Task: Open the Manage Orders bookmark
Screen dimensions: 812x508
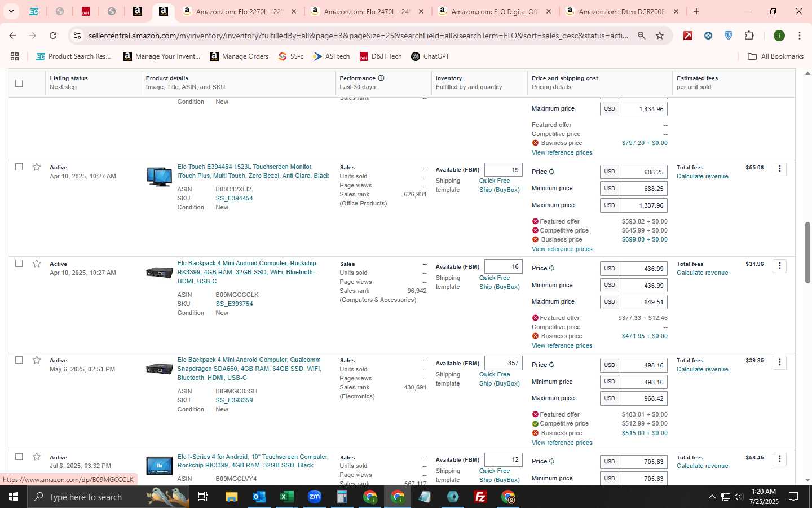Action: [240, 56]
